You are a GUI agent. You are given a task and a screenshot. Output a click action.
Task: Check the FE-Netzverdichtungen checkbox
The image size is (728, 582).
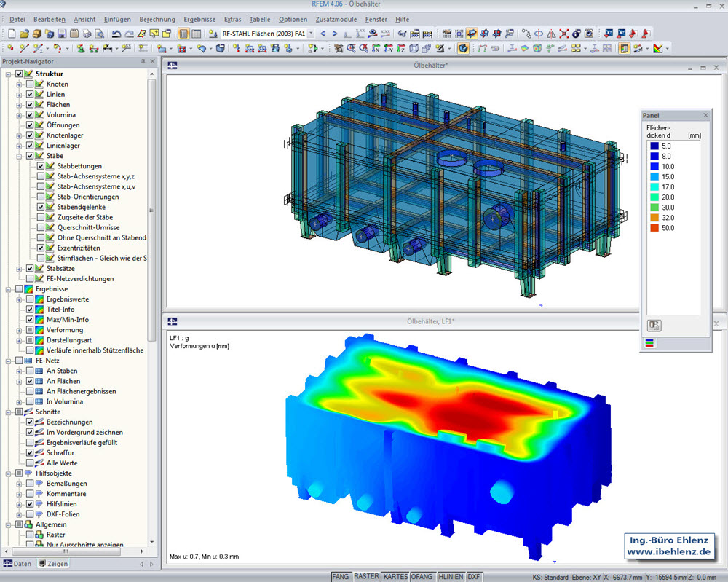tap(31, 279)
